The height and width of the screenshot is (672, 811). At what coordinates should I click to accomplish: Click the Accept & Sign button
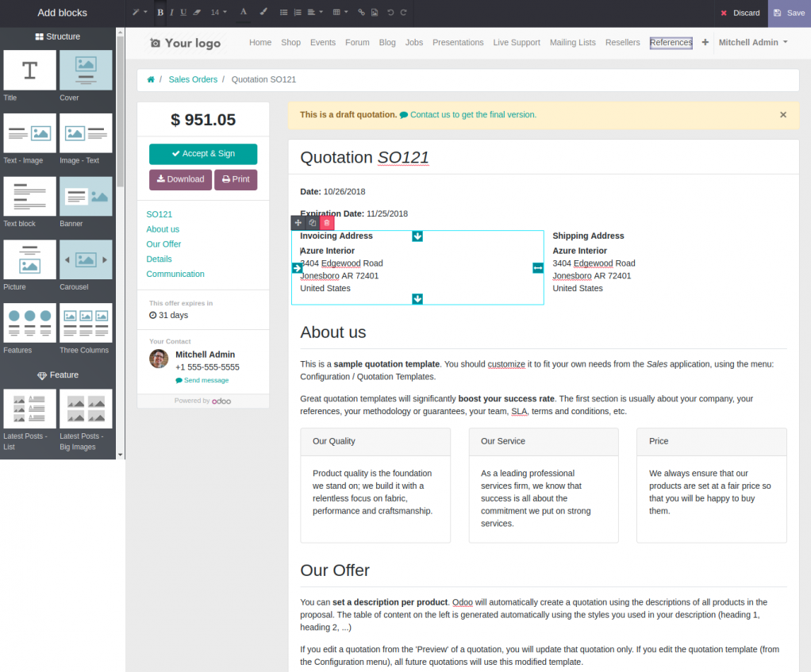[x=203, y=154]
